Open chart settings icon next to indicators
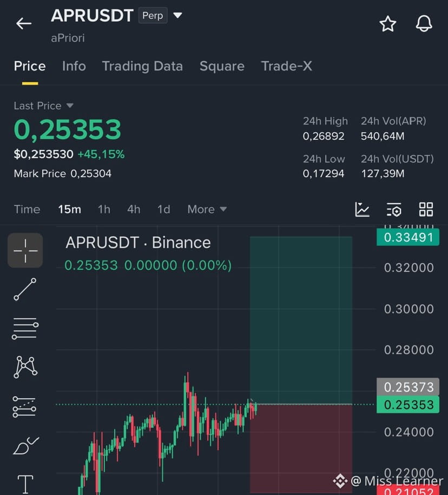Image resolution: width=448 pixels, height=495 pixels. pos(394,210)
